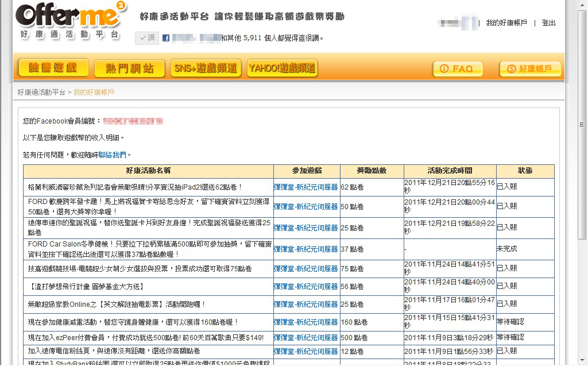Screen dimensions: 588x366
Task: Click the 技嘉遊戲競技場 activity name
Action: [140, 269]
